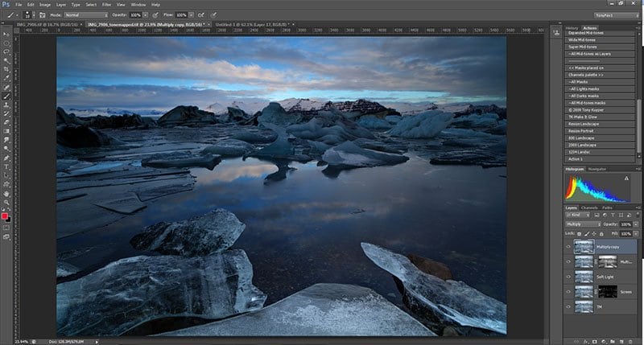Toggle lock image pixels
Screen dimensions: 644x345
coord(587,234)
